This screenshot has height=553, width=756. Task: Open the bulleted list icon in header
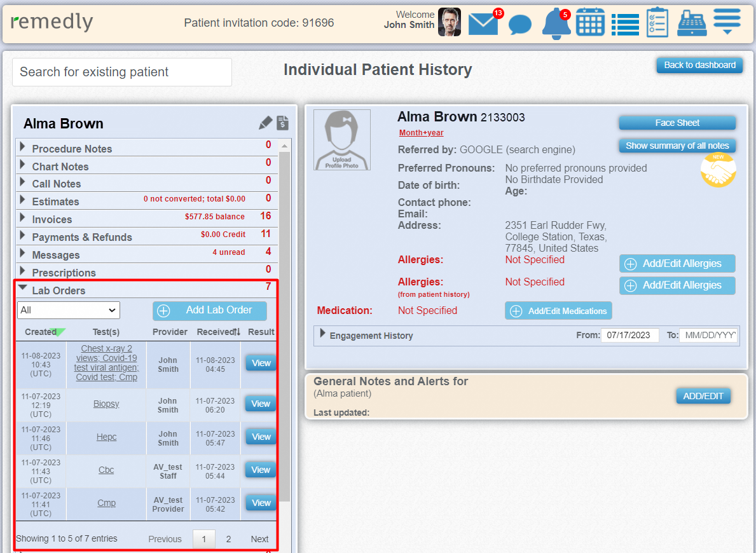(x=625, y=25)
